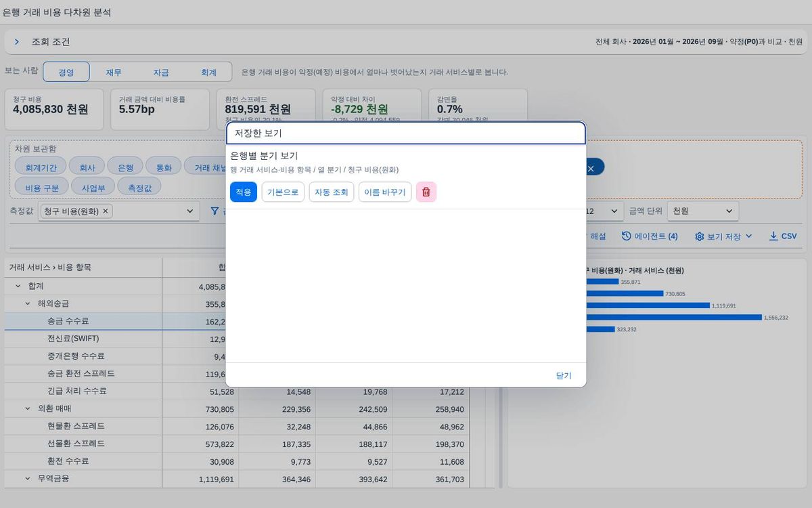Collapse the 외환 매매 group

(28, 409)
